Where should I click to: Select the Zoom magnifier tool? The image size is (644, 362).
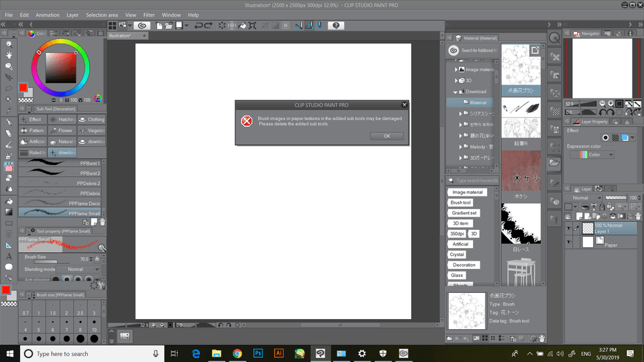9,44
